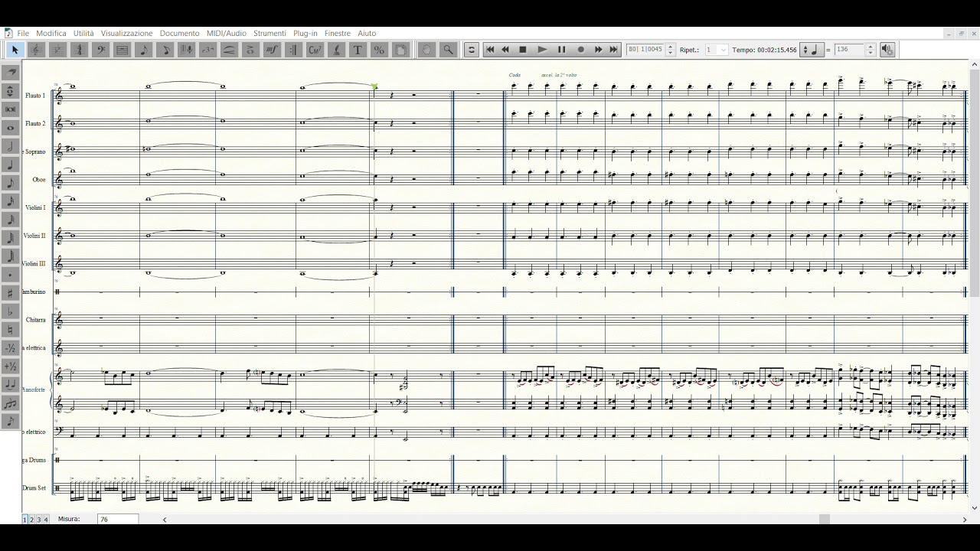Open the Key Signature tool
Viewport: 980px width, 551px height.
point(57,50)
